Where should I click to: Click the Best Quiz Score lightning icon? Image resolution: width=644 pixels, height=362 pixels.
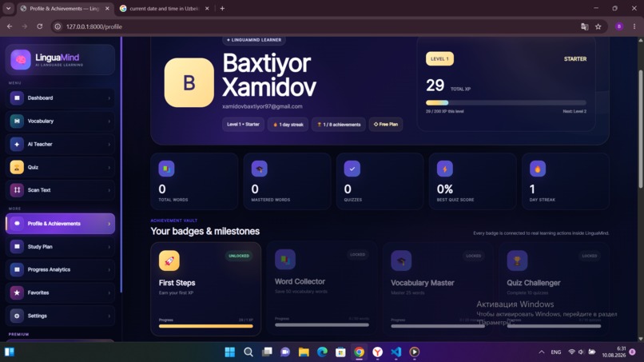pos(445,169)
